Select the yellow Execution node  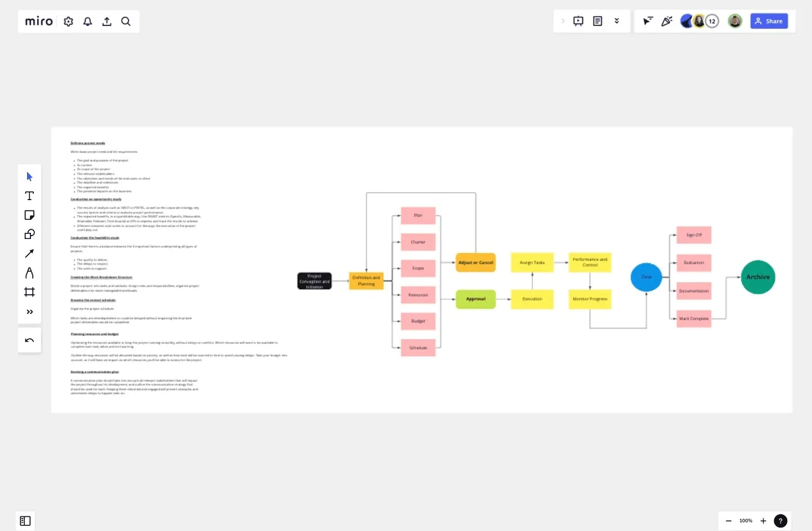[532, 299]
